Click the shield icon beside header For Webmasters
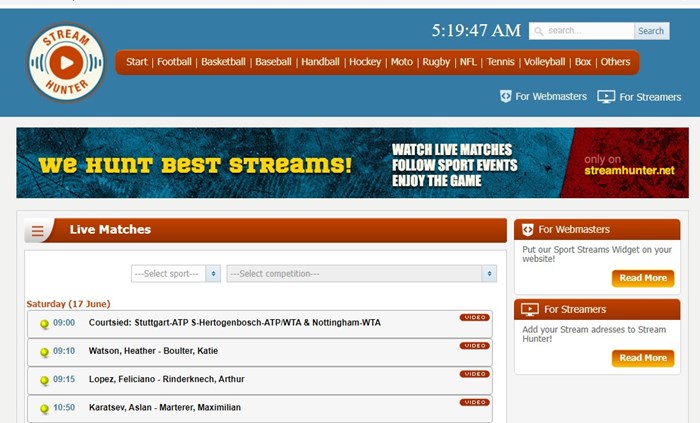The width and height of the screenshot is (700, 423). coord(505,96)
